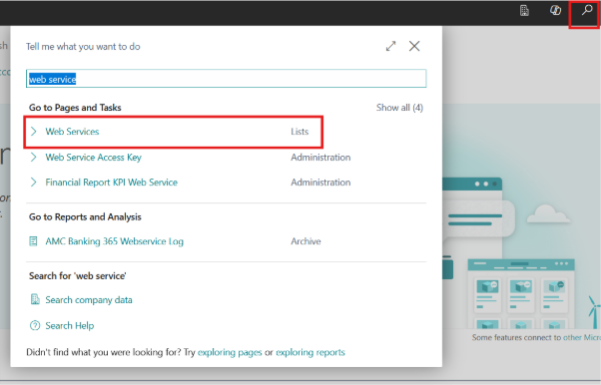This screenshot has height=385, width=601.
Task: Open the Web Services list page
Action: click(72, 132)
